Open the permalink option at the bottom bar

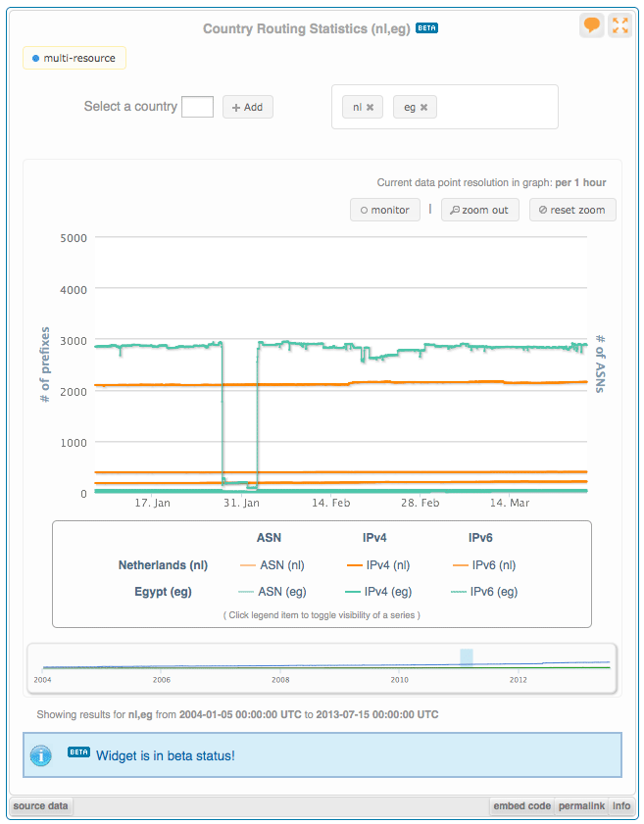coord(581,805)
